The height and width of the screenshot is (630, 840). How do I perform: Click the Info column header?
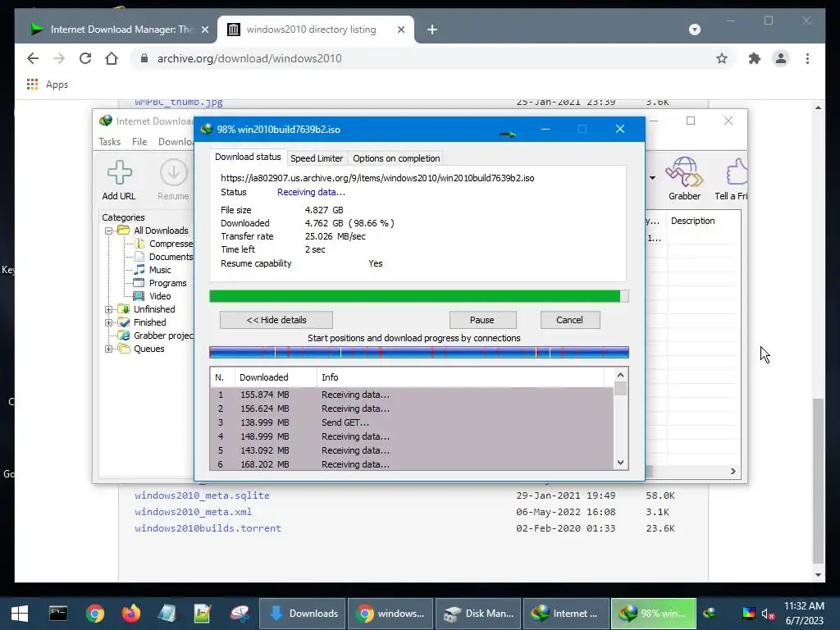point(461,377)
